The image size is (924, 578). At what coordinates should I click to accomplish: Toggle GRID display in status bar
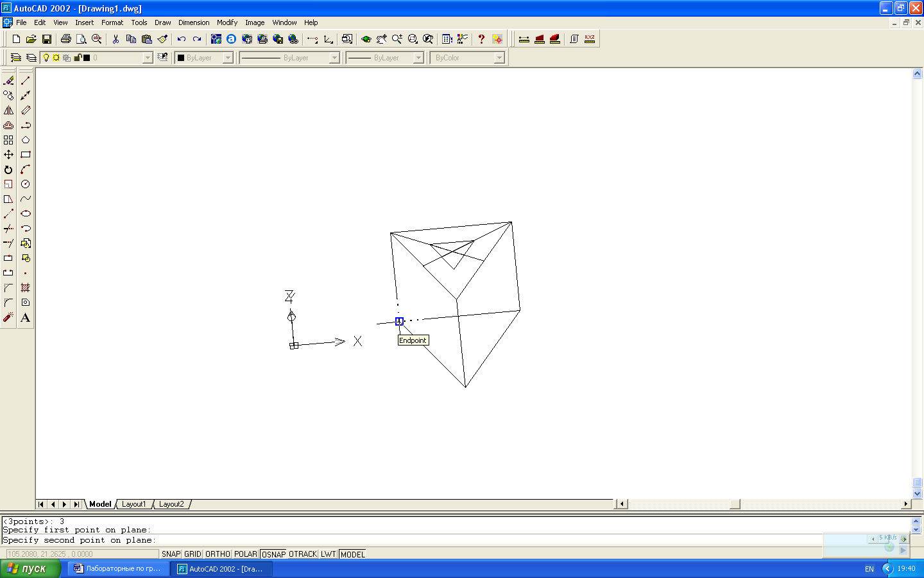tap(193, 554)
